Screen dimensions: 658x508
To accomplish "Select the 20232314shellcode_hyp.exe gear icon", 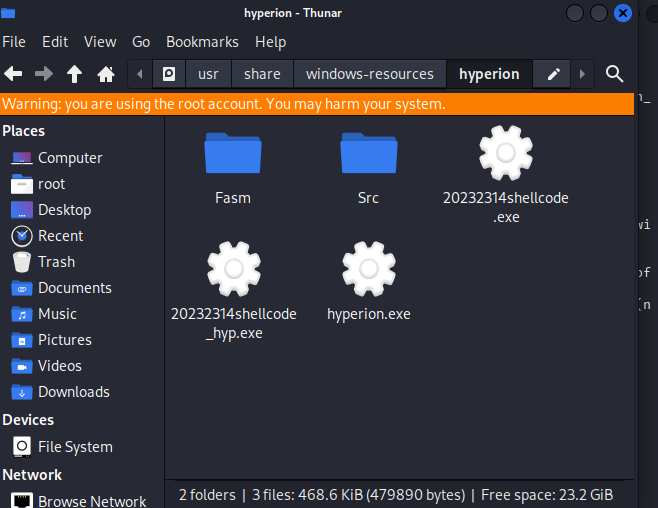I will pyautogui.click(x=234, y=269).
